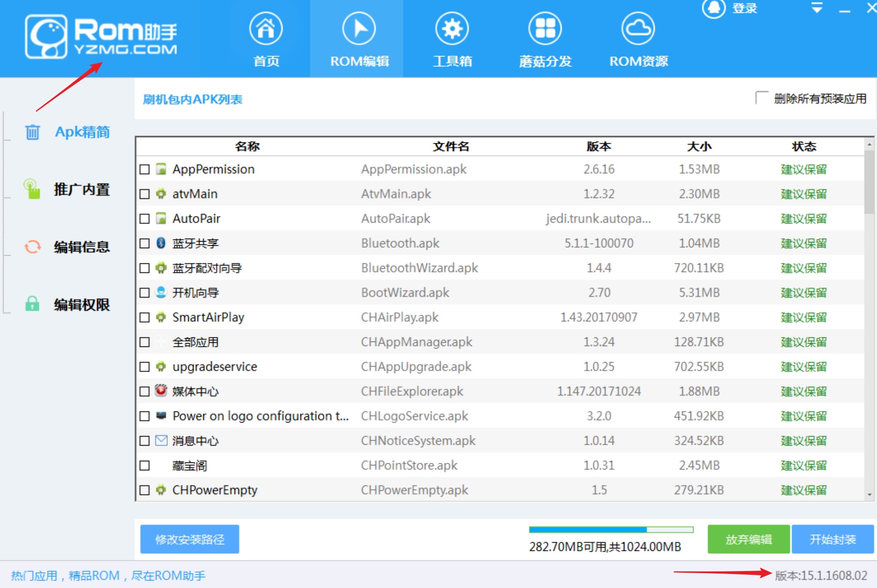Open the 热门应用，精品ROM footer link
The width and height of the screenshot is (877, 588).
point(108,575)
